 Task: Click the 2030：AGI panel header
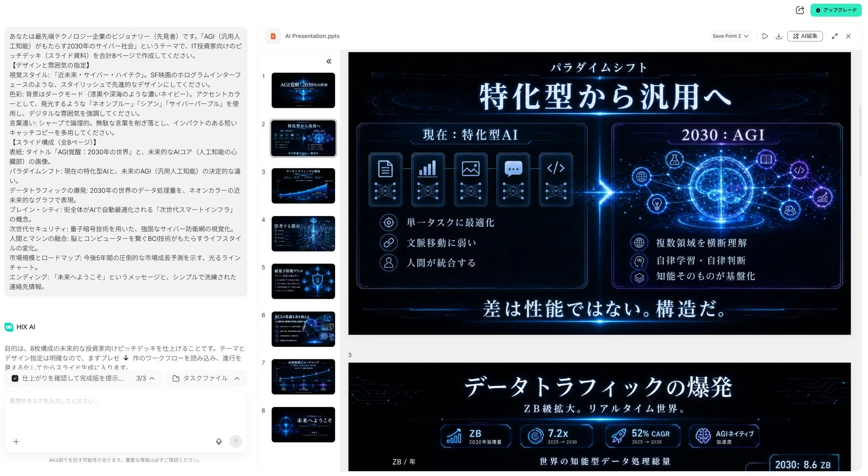tap(723, 135)
